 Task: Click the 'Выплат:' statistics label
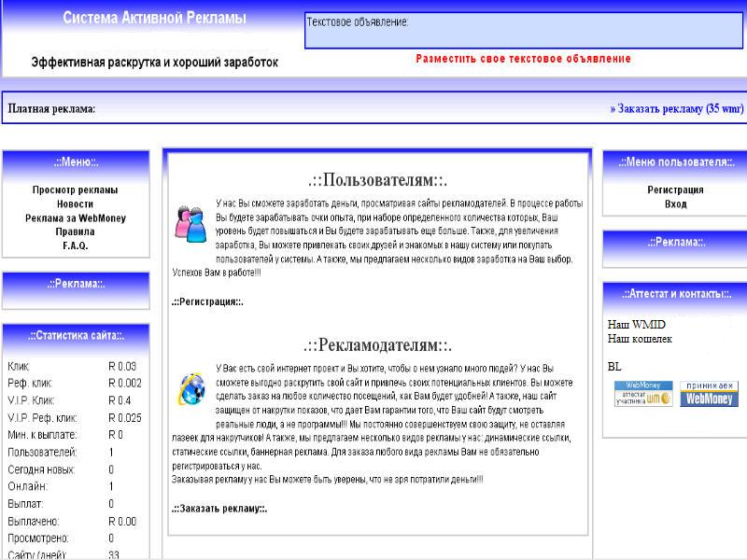[25, 504]
